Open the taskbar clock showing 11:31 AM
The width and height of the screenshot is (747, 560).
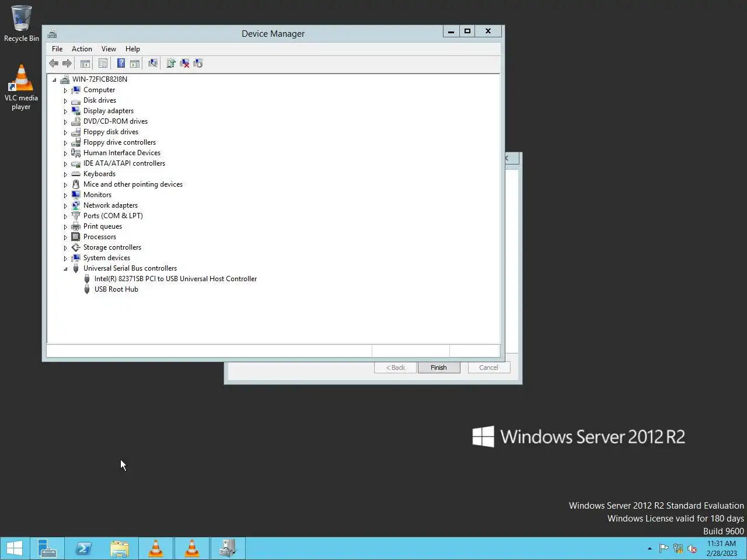pos(722,548)
